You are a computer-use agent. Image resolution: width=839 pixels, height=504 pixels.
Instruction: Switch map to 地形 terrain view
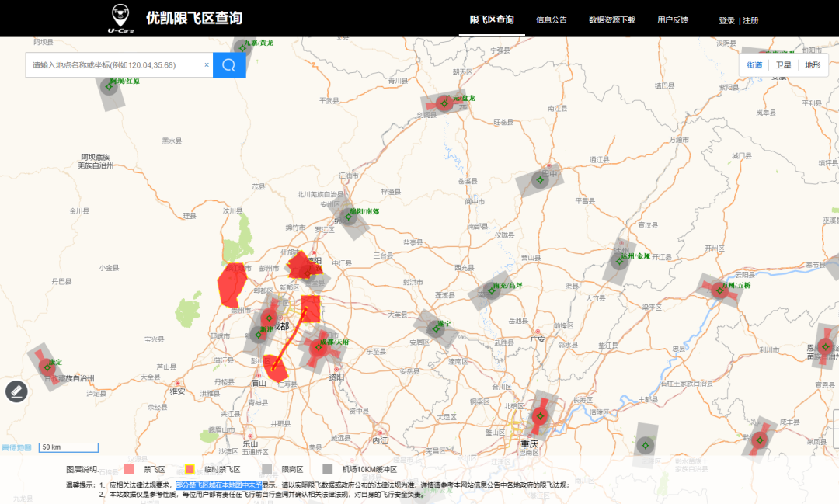812,65
